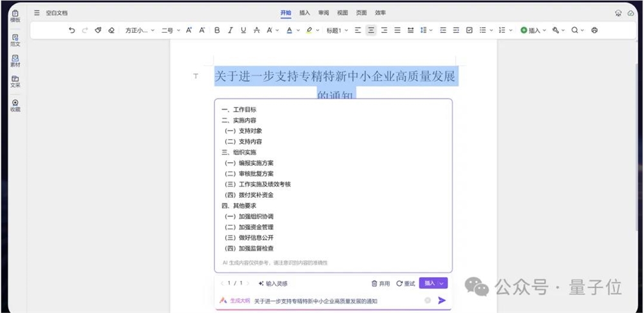
Task: Open the 模板 sidebar panel
Action: [x=15, y=17]
